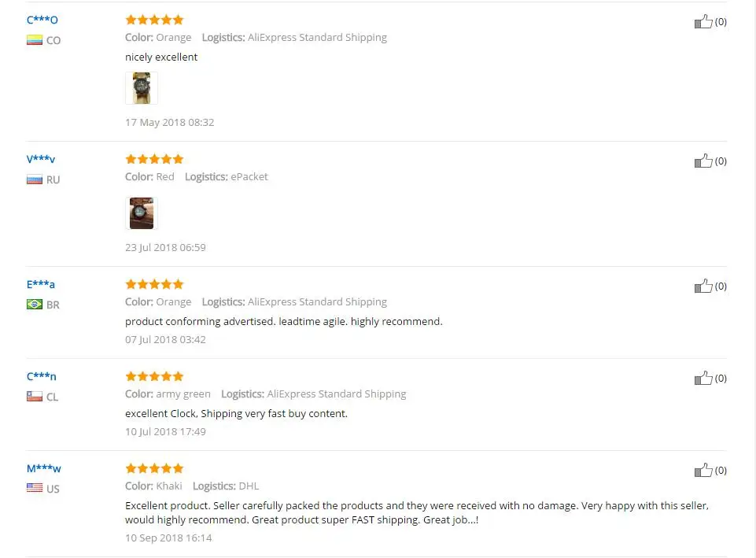The image size is (756, 558).
Task: Click the five-star rating of C***O's review
Action: point(154,20)
